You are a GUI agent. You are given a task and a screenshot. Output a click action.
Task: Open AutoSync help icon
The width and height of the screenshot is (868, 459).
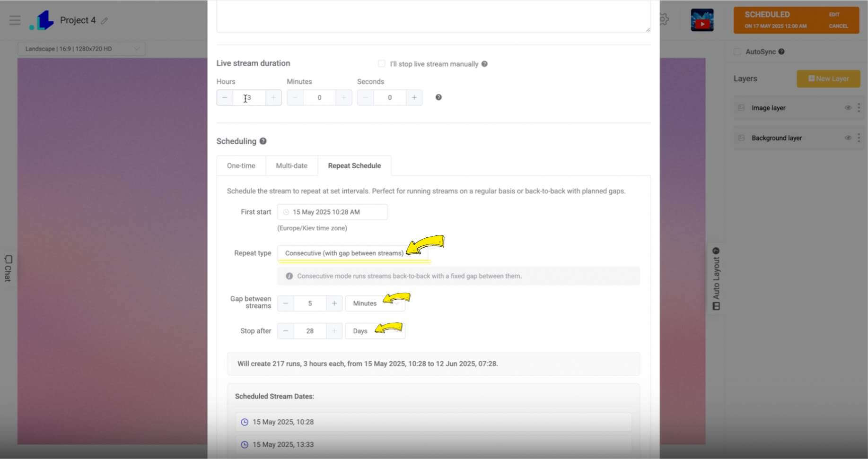(781, 52)
